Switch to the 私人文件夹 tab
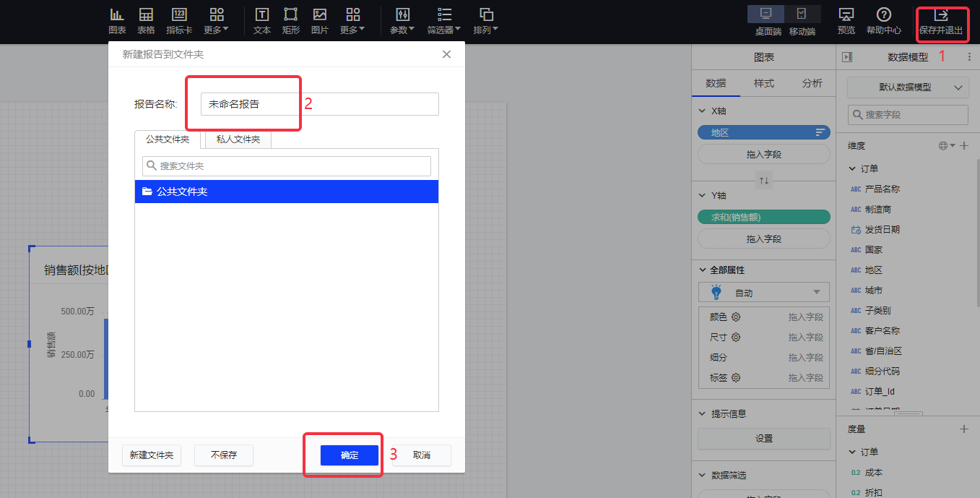Image resolution: width=980 pixels, height=498 pixels. point(238,139)
